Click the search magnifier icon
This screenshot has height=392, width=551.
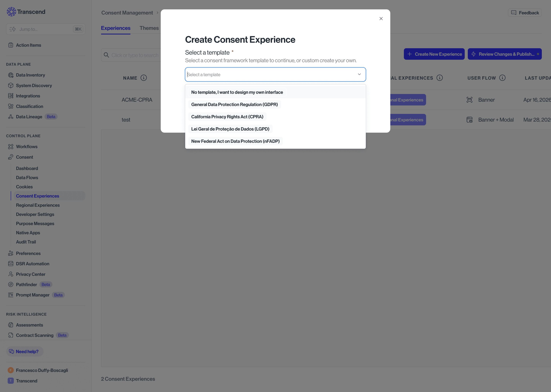106,55
